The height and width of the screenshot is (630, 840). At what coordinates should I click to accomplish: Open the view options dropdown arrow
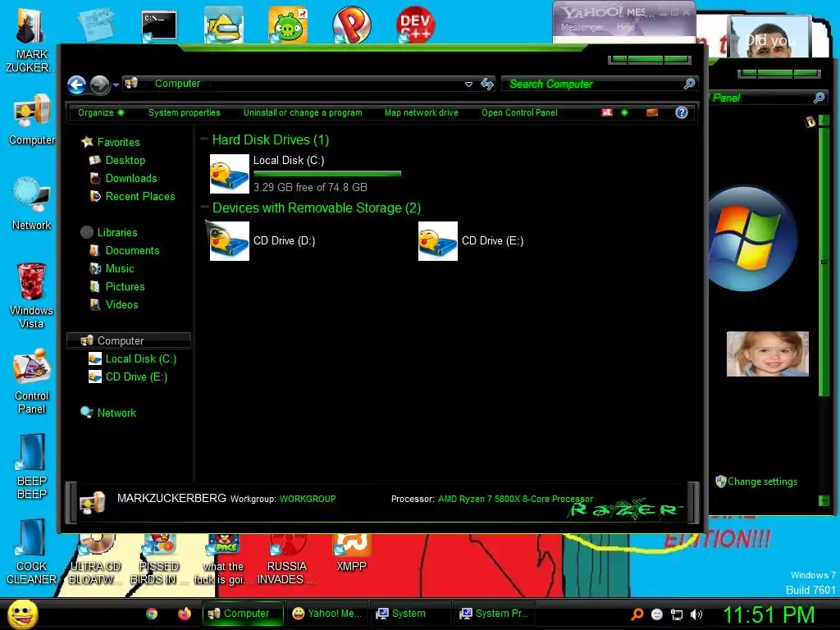(624, 112)
